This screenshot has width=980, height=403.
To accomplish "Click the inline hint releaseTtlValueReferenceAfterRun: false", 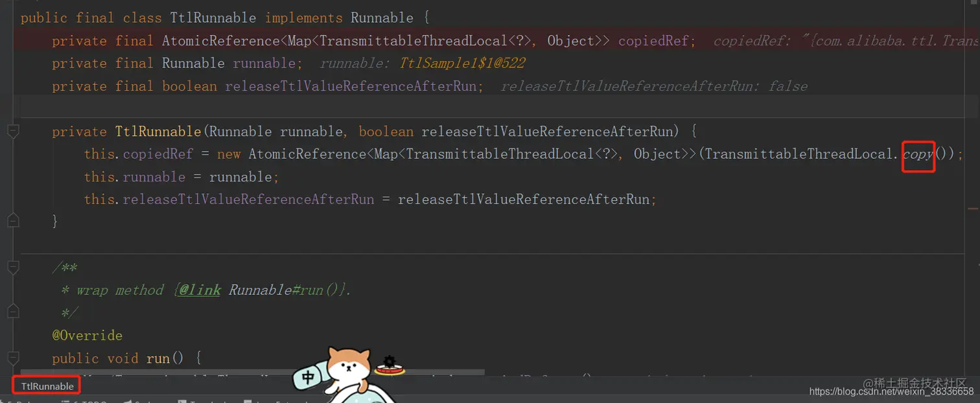I will [654, 86].
